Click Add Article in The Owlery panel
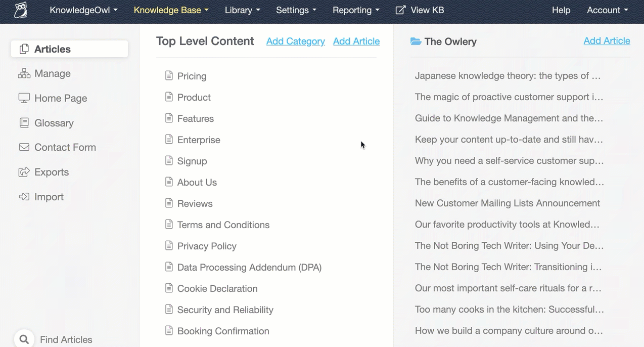The width and height of the screenshot is (644, 347). click(x=607, y=41)
